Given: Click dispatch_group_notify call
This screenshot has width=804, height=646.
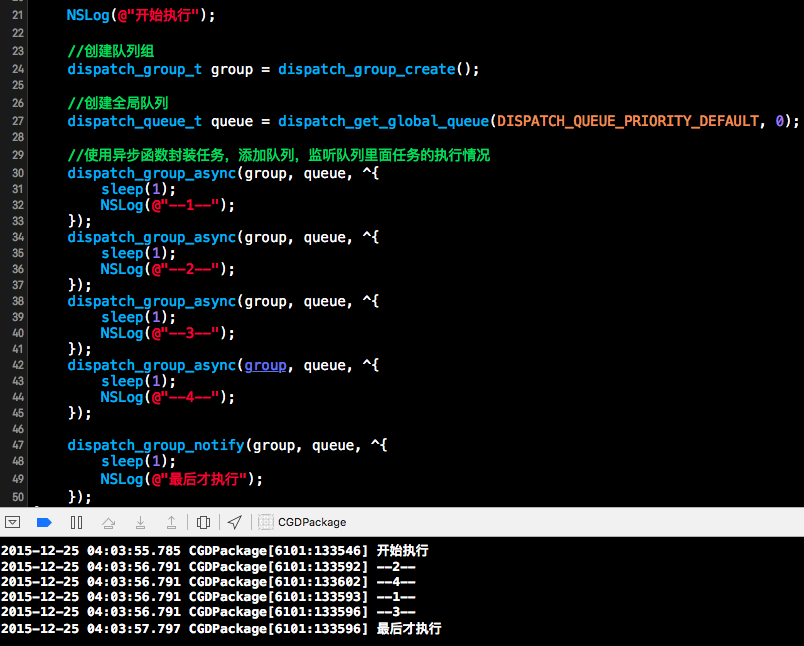Looking at the screenshot, I should [156, 445].
